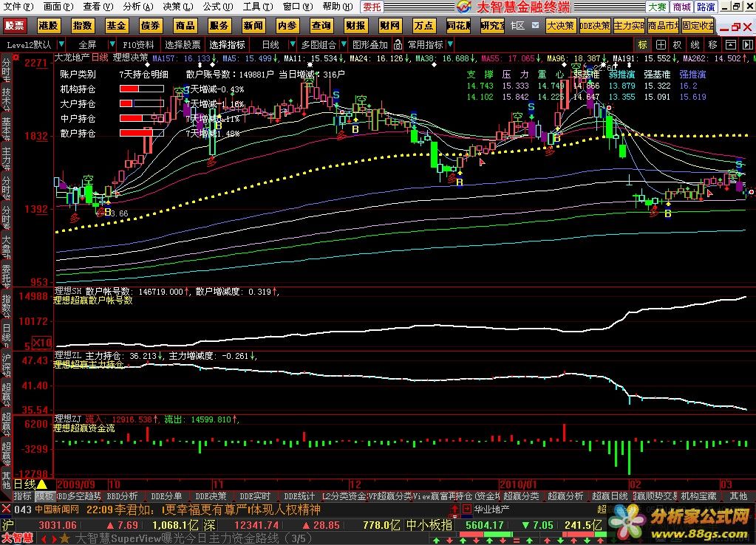Expand the 常用指标 dropdown arrow
756x545 pixels.
point(450,45)
